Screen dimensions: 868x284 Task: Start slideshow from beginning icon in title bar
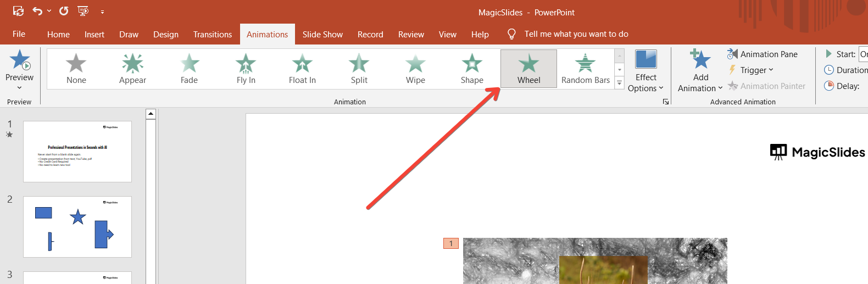(83, 11)
